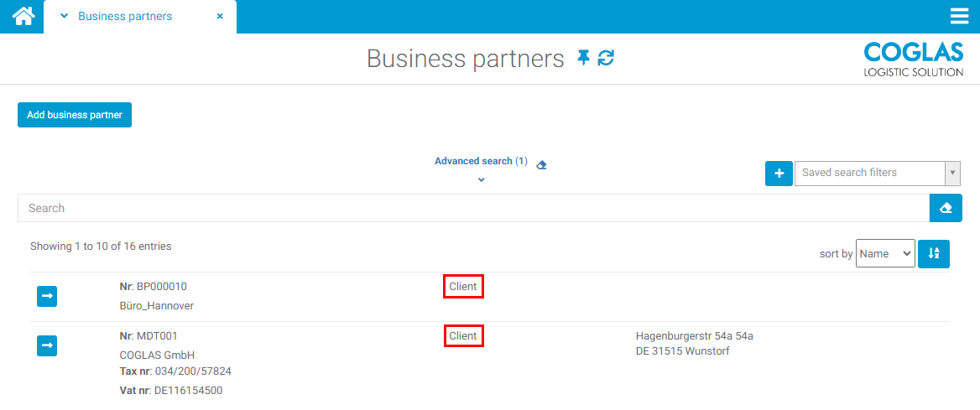This screenshot has width=980, height=410.
Task: Toggle sort direction button
Action: tap(933, 253)
